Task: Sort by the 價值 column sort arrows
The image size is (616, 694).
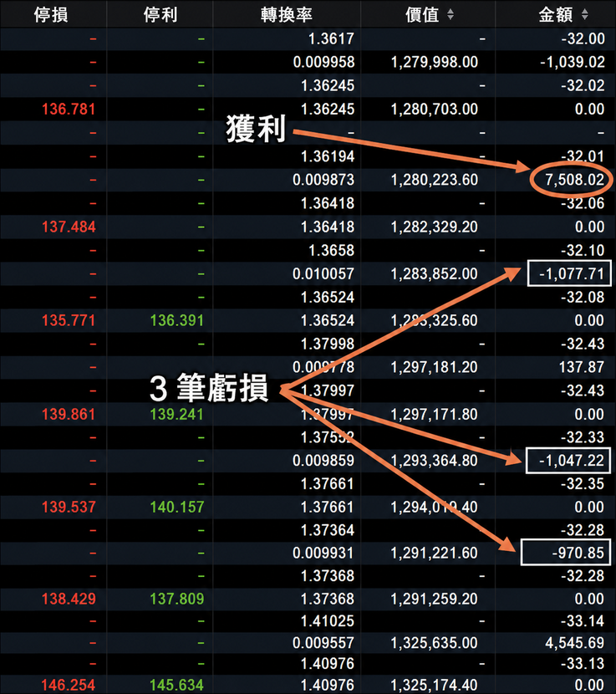Action: tap(450, 14)
